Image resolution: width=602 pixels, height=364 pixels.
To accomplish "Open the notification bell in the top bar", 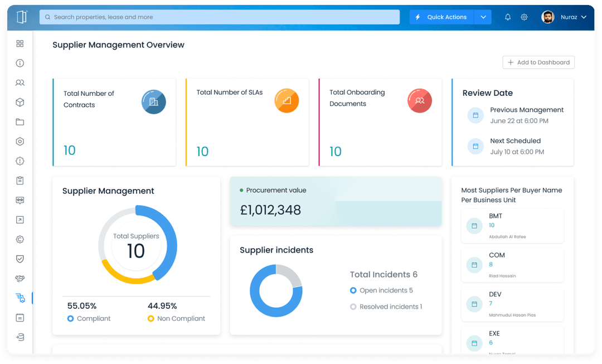I will click(507, 17).
